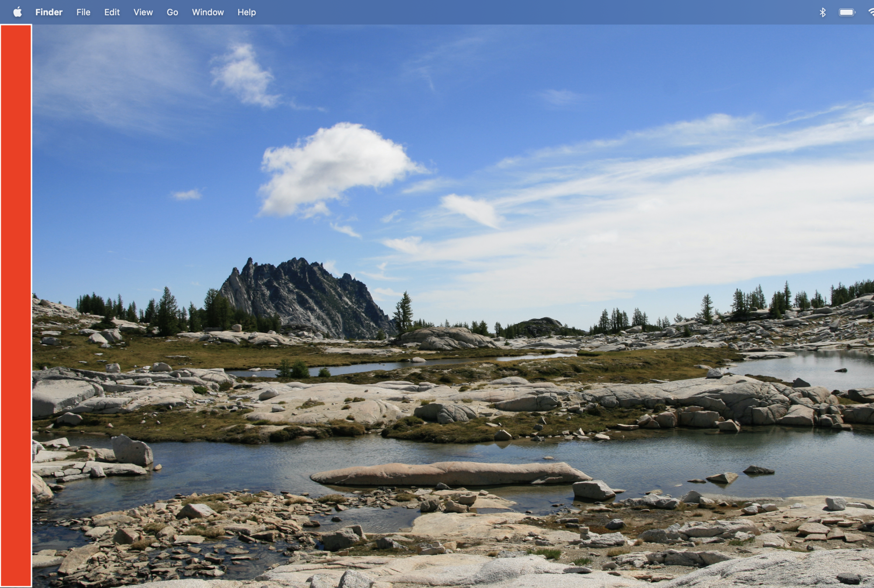This screenshot has height=588, width=874.
Task: Click the battery status icon
Action: (846, 12)
